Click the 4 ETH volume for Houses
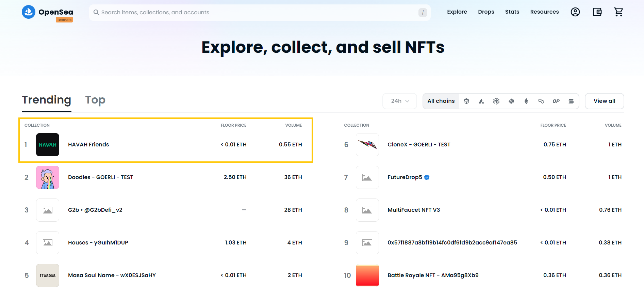The width and height of the screenshot is (644, 302). click(295, 243)
